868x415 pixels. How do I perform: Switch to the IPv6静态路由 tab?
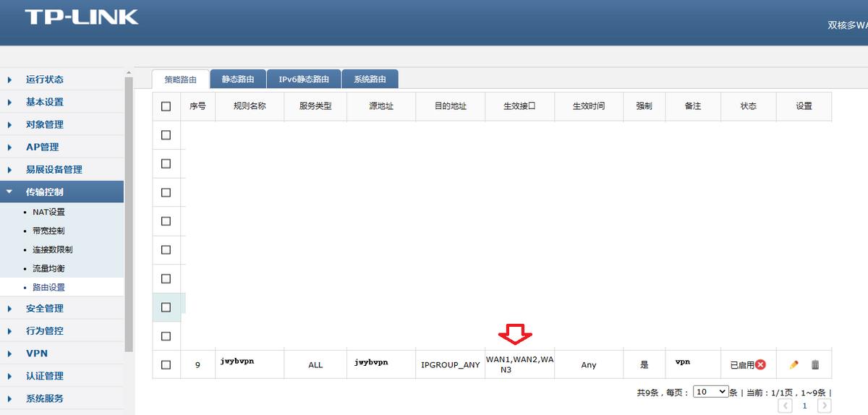[x=304, y=79]
